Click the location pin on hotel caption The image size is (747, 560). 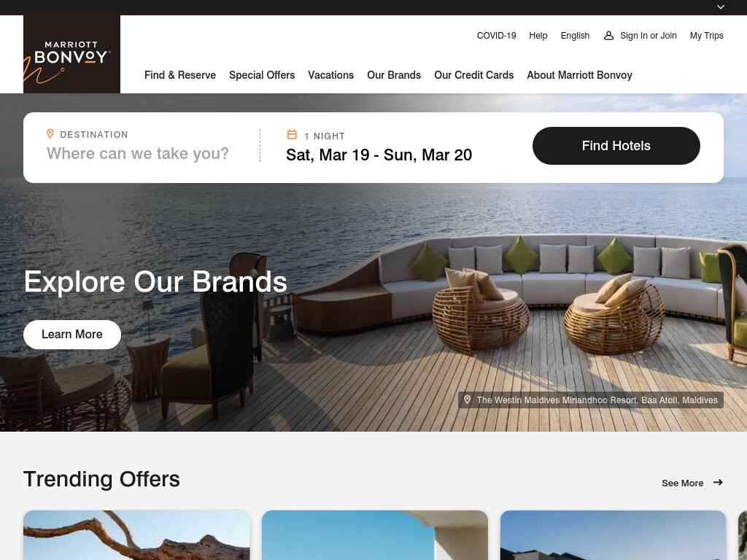(x=468, y=400)
